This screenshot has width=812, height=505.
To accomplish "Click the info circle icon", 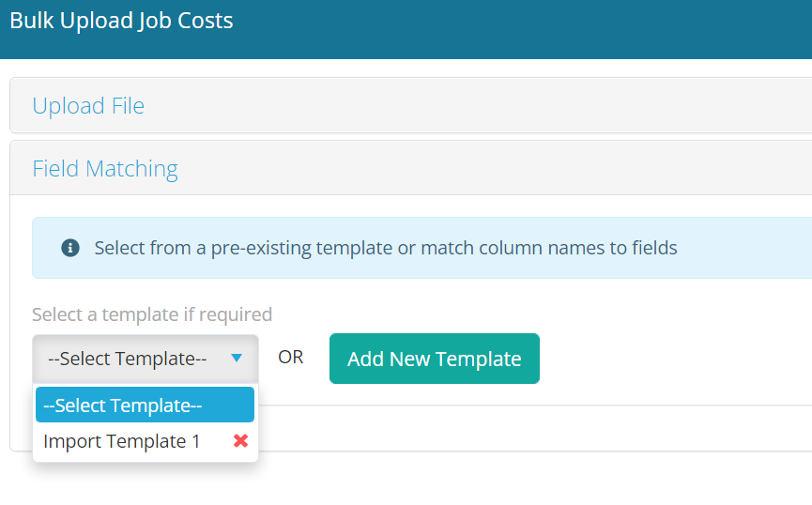I will [69, 248].
